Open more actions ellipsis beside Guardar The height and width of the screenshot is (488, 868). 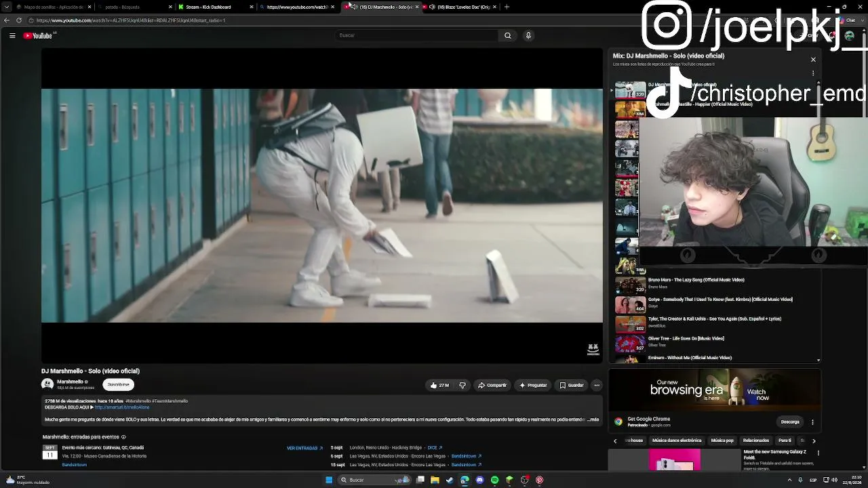(x=597, y=385)
